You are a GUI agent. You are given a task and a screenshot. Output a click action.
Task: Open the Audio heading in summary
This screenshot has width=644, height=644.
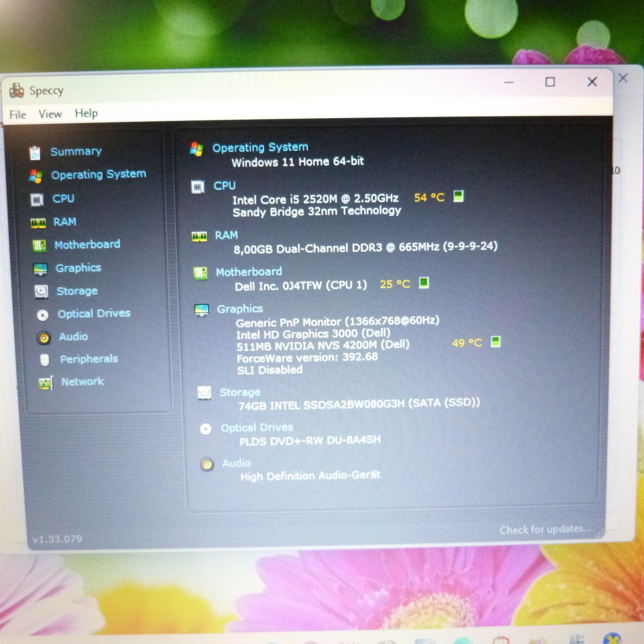point(237,463)
